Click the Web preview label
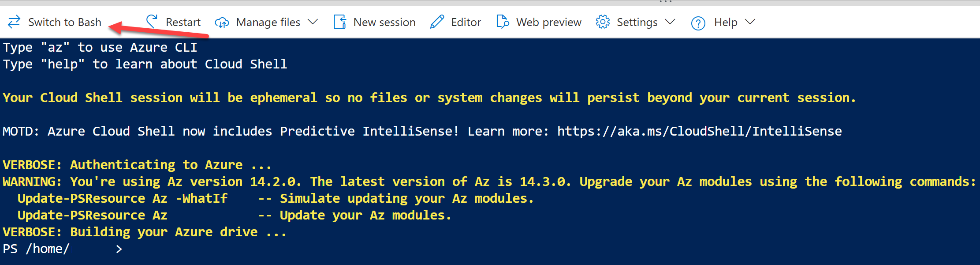Image resolution: width=980 pixels, height=265 pixels. tap(548, 22)
